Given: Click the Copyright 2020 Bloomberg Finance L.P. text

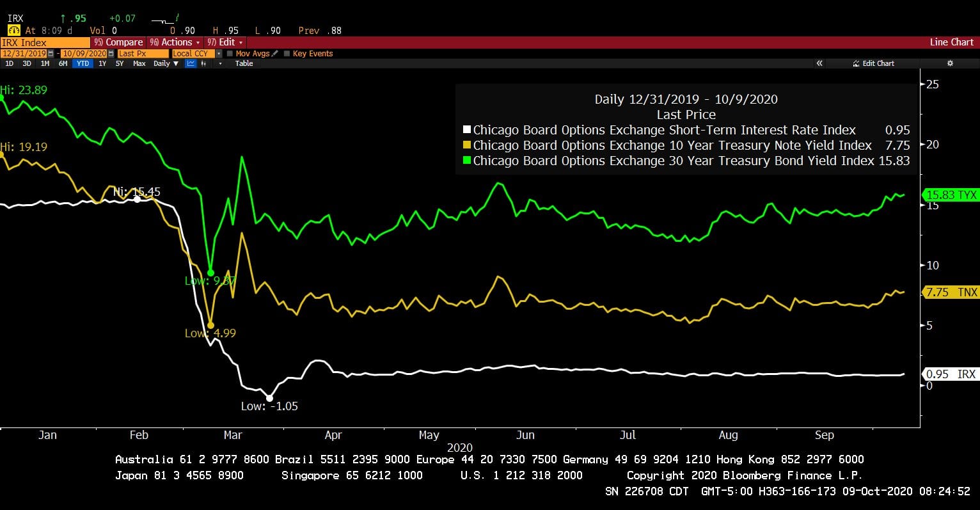Looking at the screenshot, I should [x=745, y=475].
